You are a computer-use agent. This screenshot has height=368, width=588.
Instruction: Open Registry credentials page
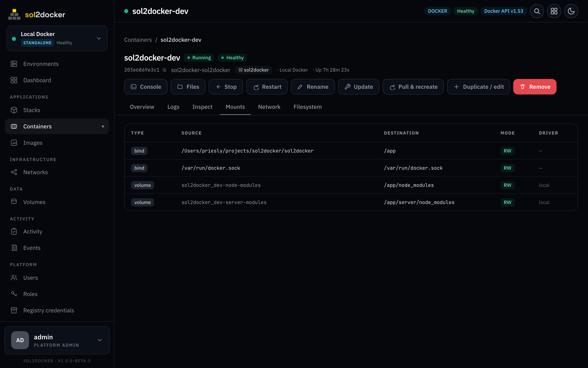pyautogui.click(x=57, y=310)
